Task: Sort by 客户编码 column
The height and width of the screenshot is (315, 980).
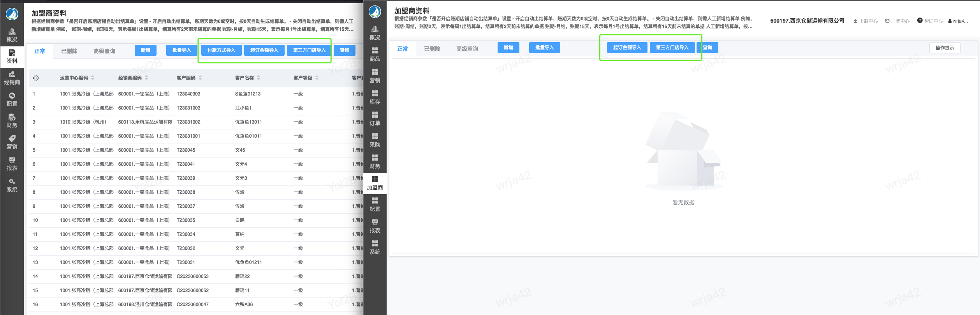Action: pos(200,78)
